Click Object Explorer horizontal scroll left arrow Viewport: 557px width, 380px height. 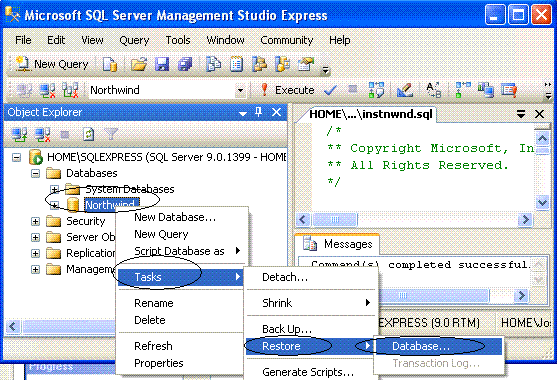point(13,326)
